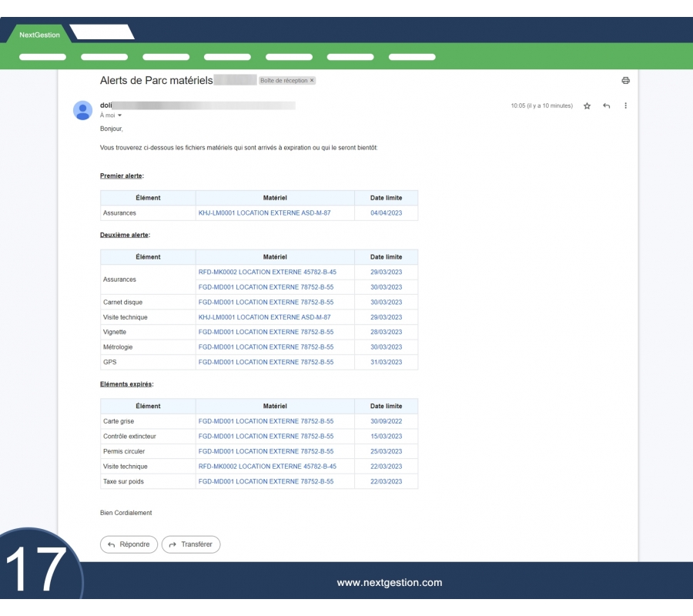Click the 04/04/2023 date limit link

click(386, 213)
